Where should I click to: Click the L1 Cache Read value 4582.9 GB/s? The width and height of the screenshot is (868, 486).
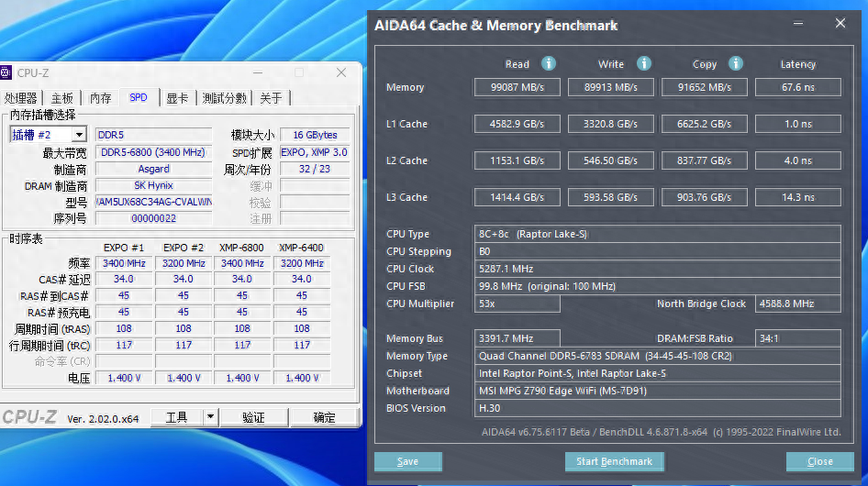click(517, 124)
